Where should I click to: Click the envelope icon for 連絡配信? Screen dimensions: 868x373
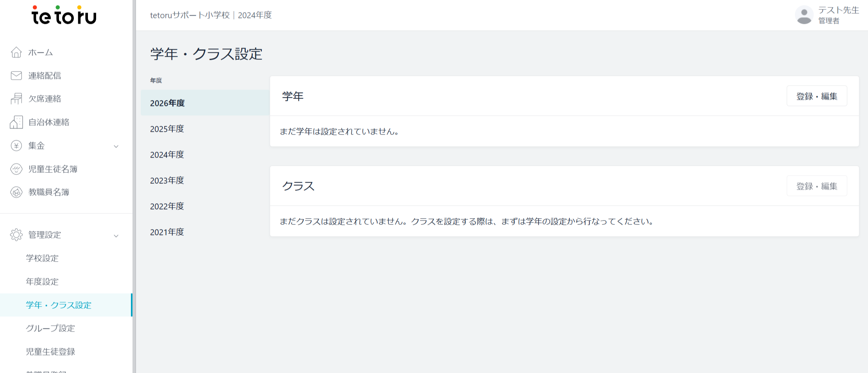point(16,75)
